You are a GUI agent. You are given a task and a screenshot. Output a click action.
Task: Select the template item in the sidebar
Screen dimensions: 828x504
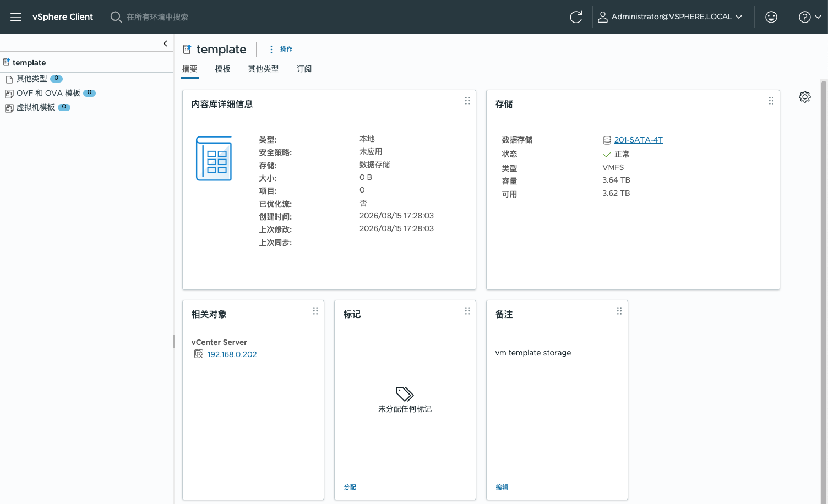coord(29,63)
